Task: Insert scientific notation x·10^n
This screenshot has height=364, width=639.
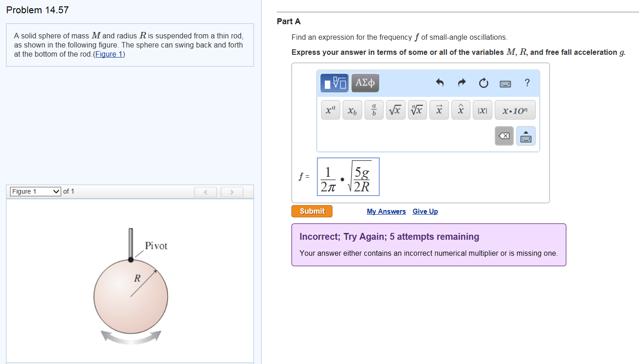Action: tap(515, 110)
